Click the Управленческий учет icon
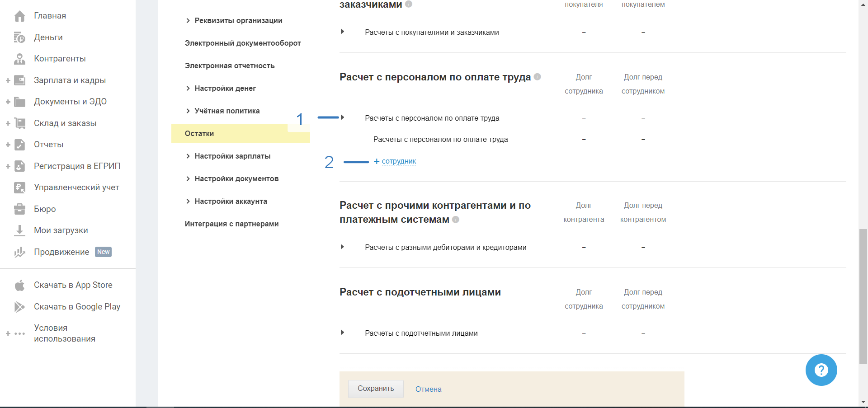Screen dimensions: 868x408 click(19, 188)
